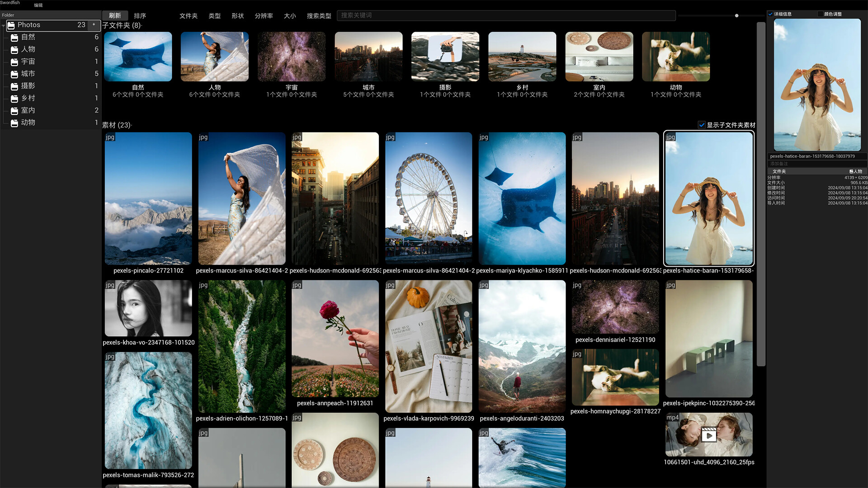Image resolution: width=868 pixels, height=488 pixels.
Task: Adjust the thumbnail size slider
Action: point(737,15)
